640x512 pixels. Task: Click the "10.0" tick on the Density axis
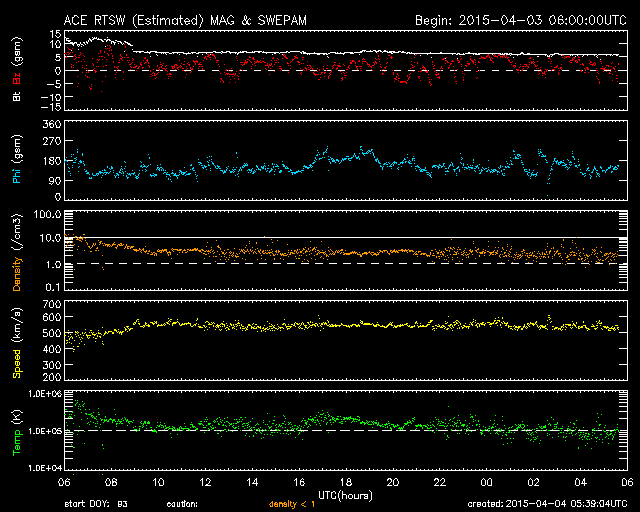[50, 238]
